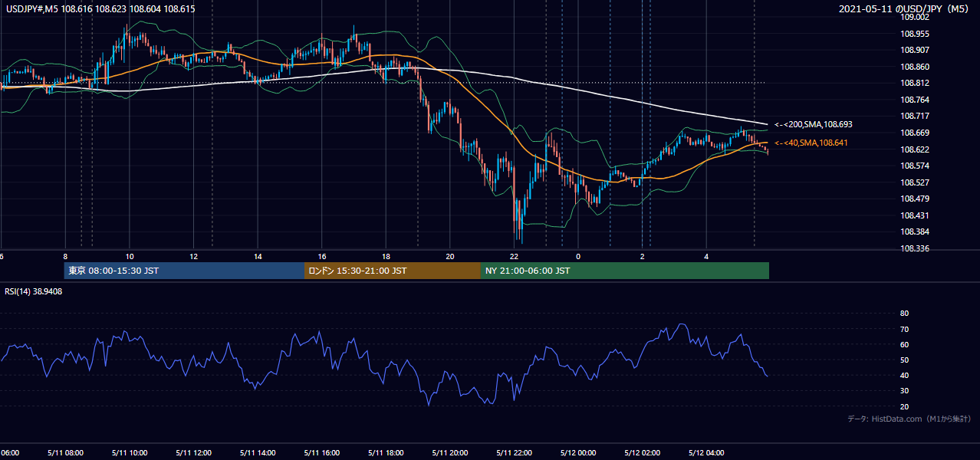Click price axis label 108.860
This screenshot has height=460, width=980.
click(x=916, y=67)
